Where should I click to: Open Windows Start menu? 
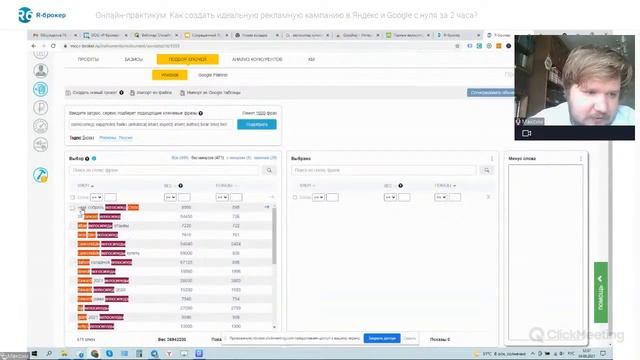[34, 353]
